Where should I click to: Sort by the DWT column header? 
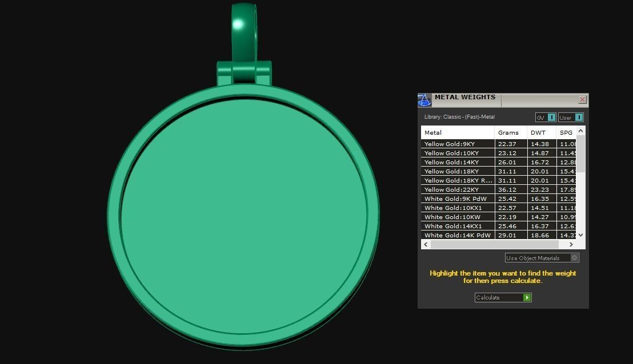(x=542, y=132)
